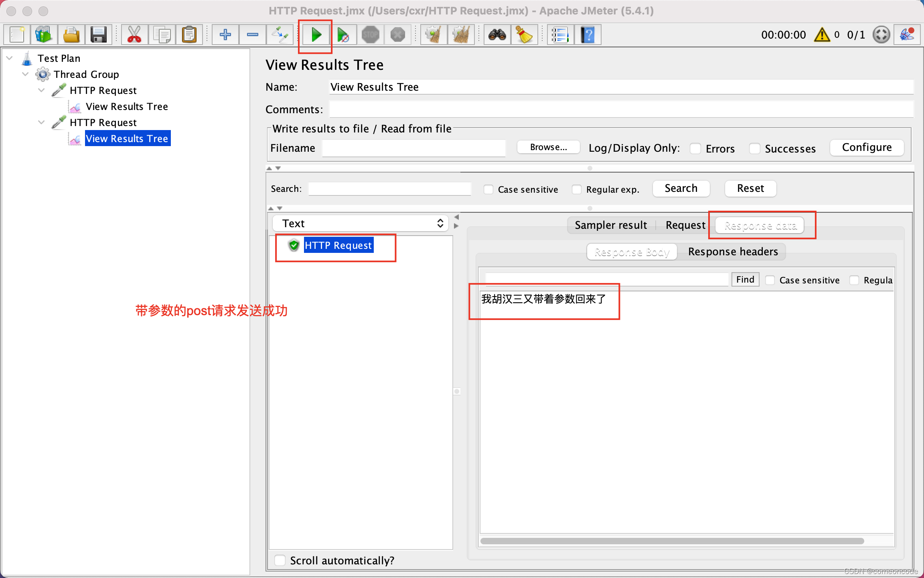The height and width of the screenshot is (578, 924).
Task: Collapse the Test Plan tree node
Action: tap(10, 58)
